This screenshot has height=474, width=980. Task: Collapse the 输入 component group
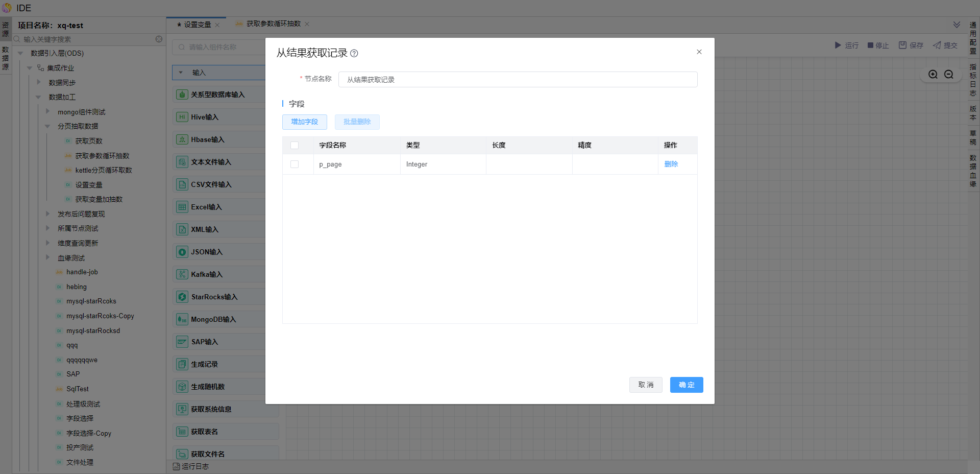[181, 73]
